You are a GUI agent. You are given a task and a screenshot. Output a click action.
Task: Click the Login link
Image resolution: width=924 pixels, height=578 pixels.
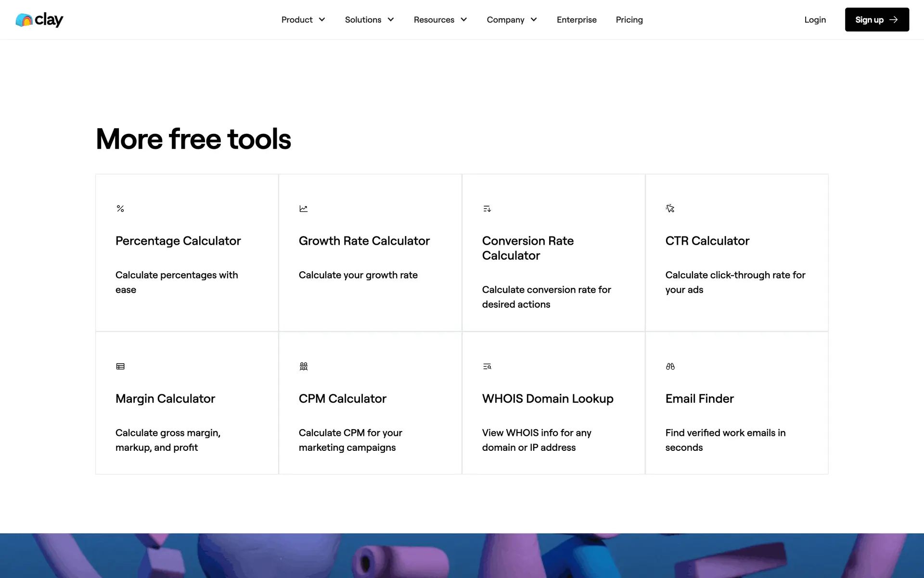tap(815, 20)
